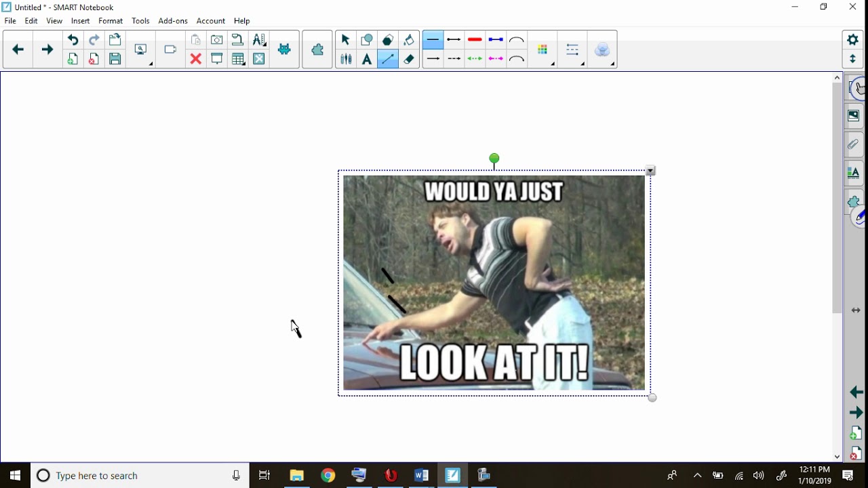
Task: Click the blank rectangle icon left of the red X
Action: tap(170, 49)
